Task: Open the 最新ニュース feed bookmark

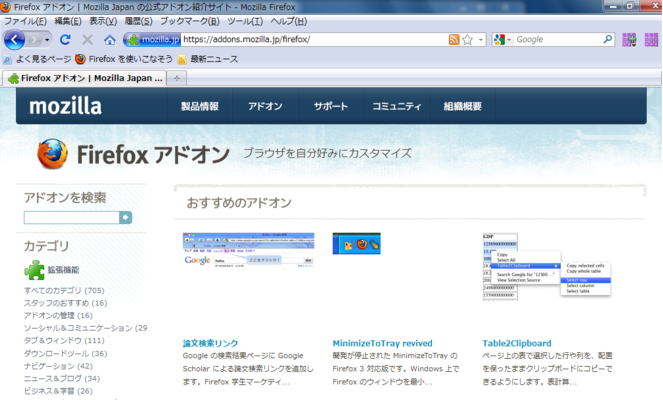Action: click(208, 59)
